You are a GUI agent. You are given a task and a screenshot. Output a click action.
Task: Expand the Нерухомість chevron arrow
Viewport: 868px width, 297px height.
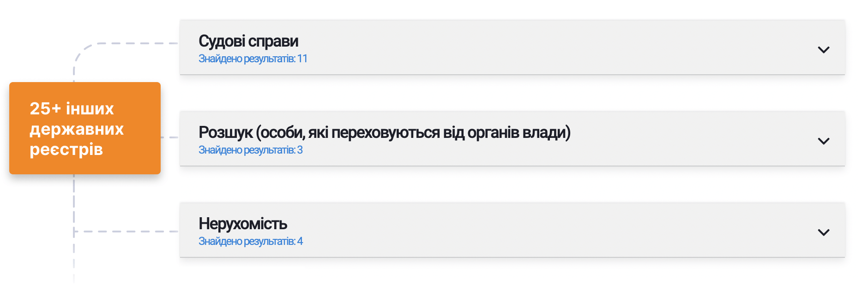coord(824,232)
